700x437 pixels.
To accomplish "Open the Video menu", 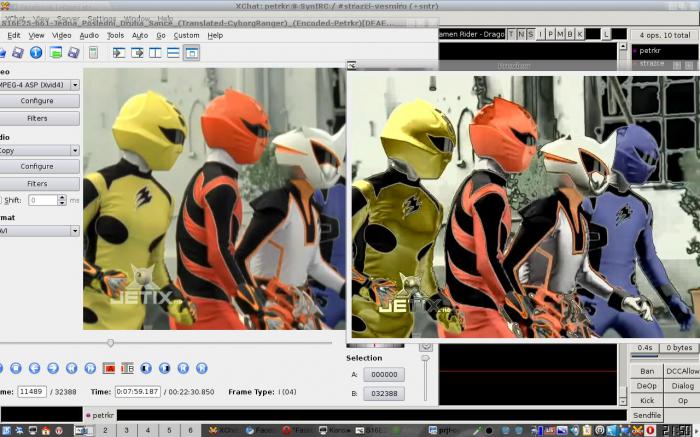I will 62,35.
